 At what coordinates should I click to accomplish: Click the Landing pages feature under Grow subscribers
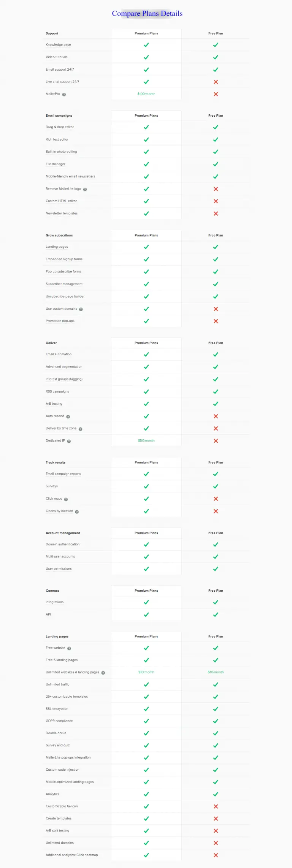[x=57, y=247]
